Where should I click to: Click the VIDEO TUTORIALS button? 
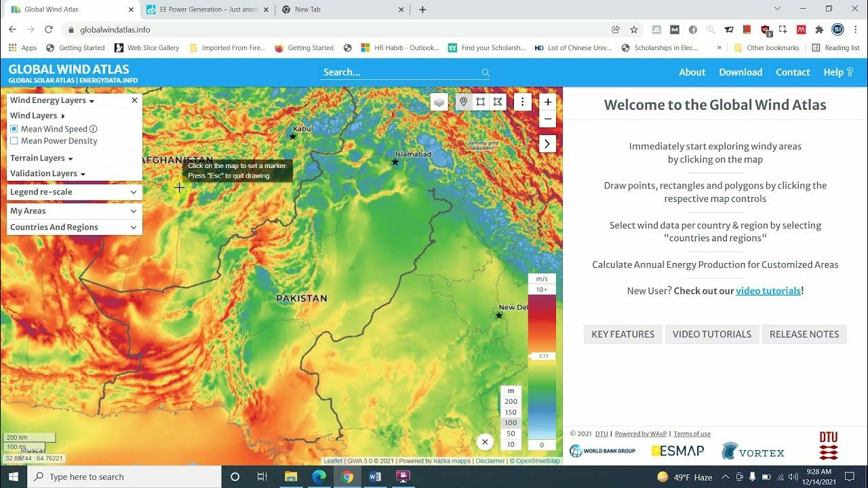[711, 334]
